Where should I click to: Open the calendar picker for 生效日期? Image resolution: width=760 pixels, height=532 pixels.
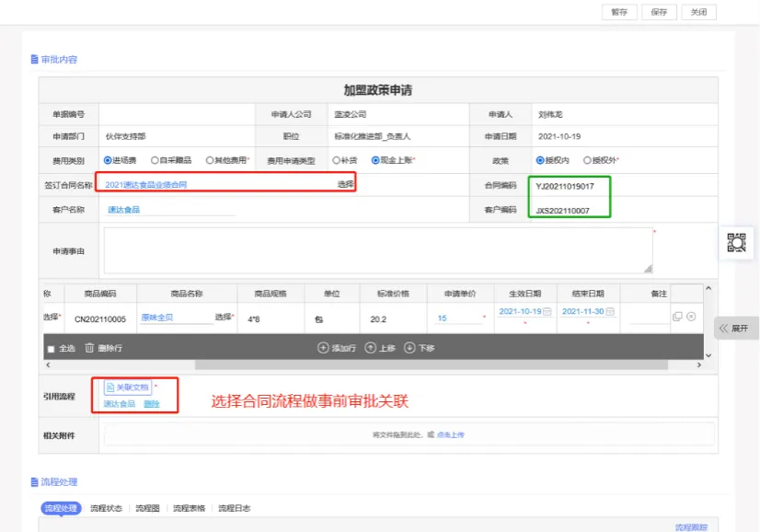click(x=547, y=312)
